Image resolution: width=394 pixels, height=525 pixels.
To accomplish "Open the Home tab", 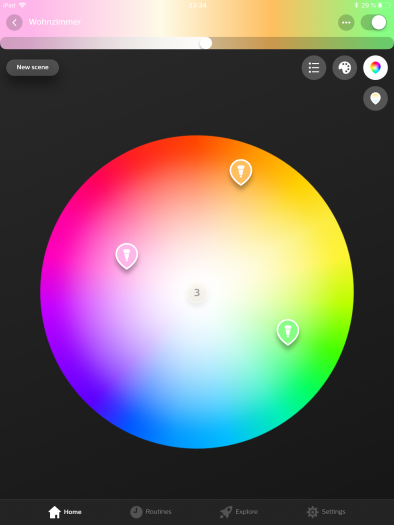I will [65, 512].
